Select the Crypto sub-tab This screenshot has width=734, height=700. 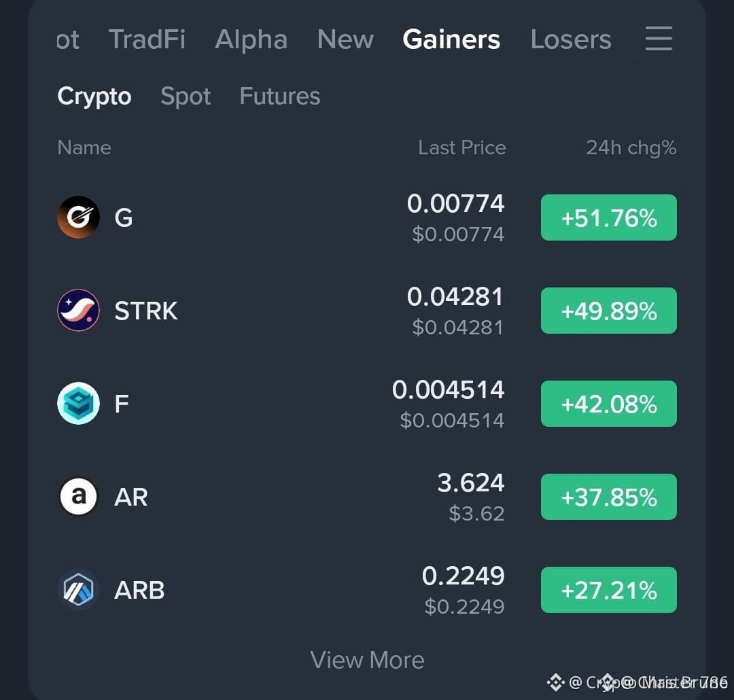(94, 97)
